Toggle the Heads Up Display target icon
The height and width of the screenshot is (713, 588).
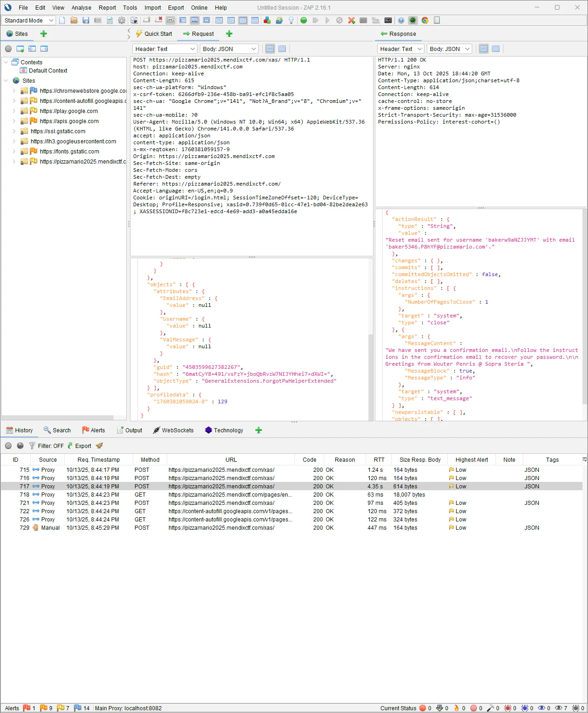tap(413, 20)
